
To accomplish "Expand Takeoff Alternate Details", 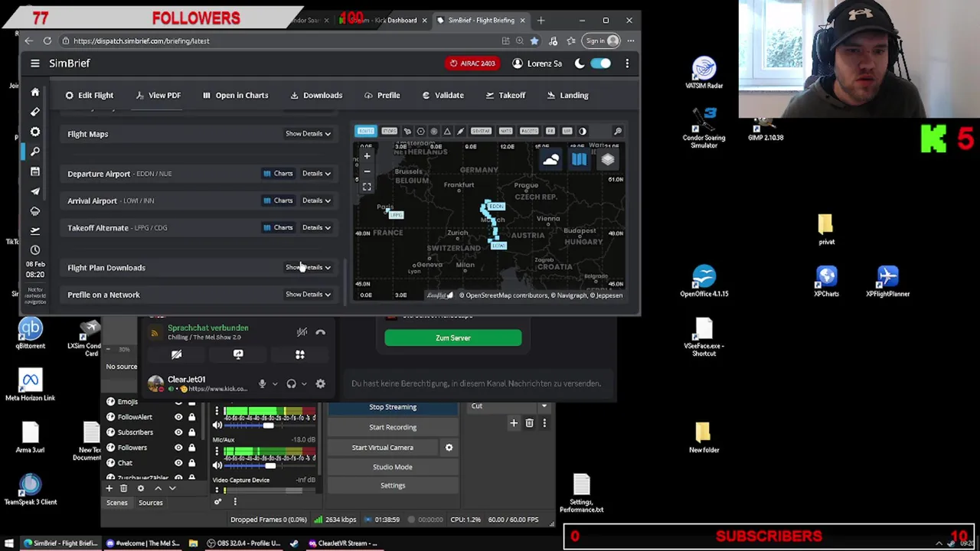I will (315, 227).
